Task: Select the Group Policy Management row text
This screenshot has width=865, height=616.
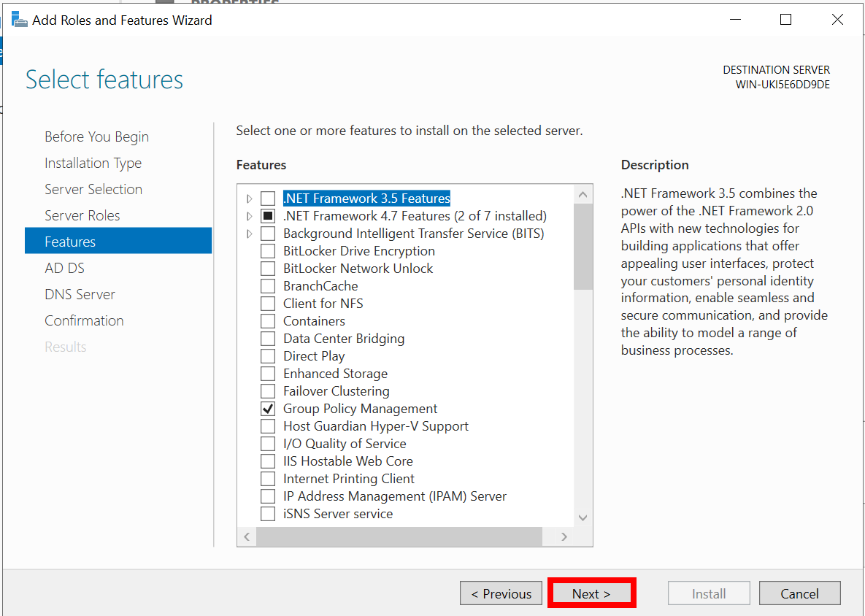Action: point(360,409)
